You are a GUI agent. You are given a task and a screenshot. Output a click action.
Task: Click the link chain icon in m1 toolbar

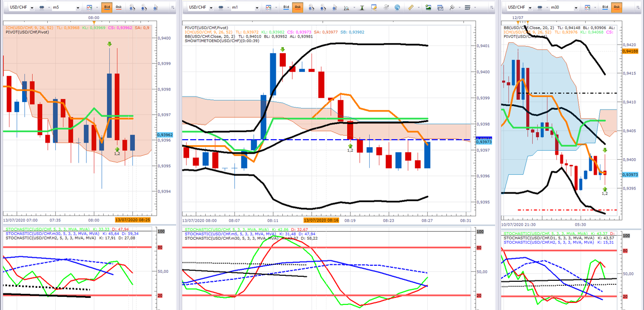[221, 8]
